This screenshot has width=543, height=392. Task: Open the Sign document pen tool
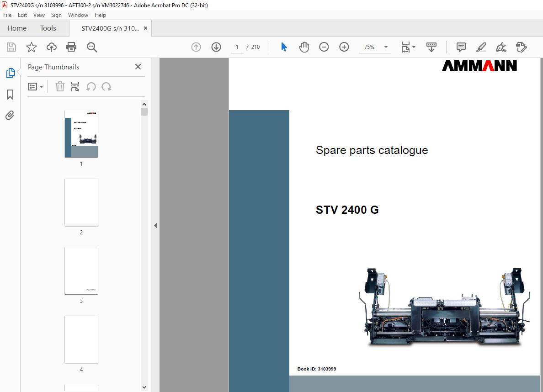click(501, 47)
